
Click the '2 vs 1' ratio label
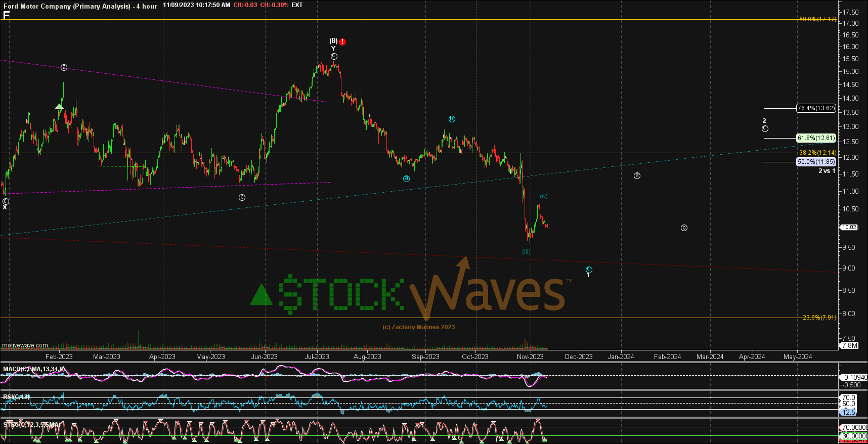(827, 171)
